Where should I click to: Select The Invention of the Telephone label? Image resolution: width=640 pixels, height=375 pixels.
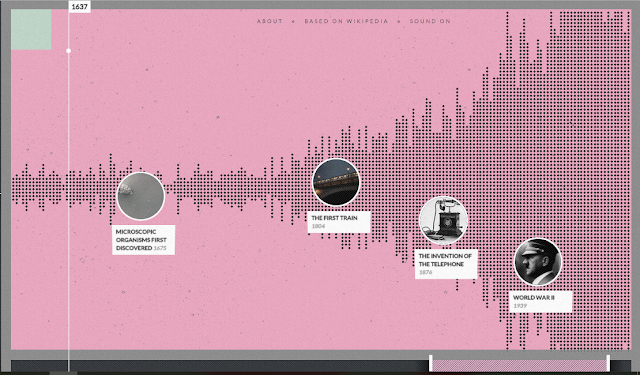446,264
